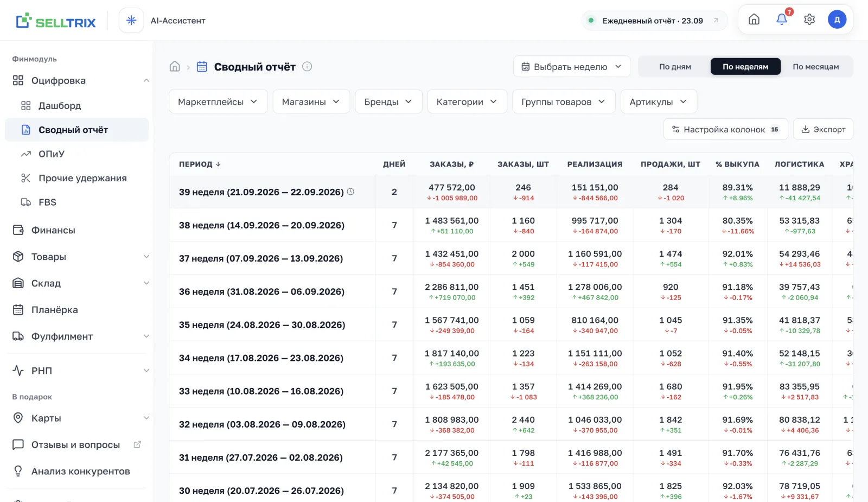Click calendar icon in the breadcrumb

pyautogui.click(x=202, y=67)
